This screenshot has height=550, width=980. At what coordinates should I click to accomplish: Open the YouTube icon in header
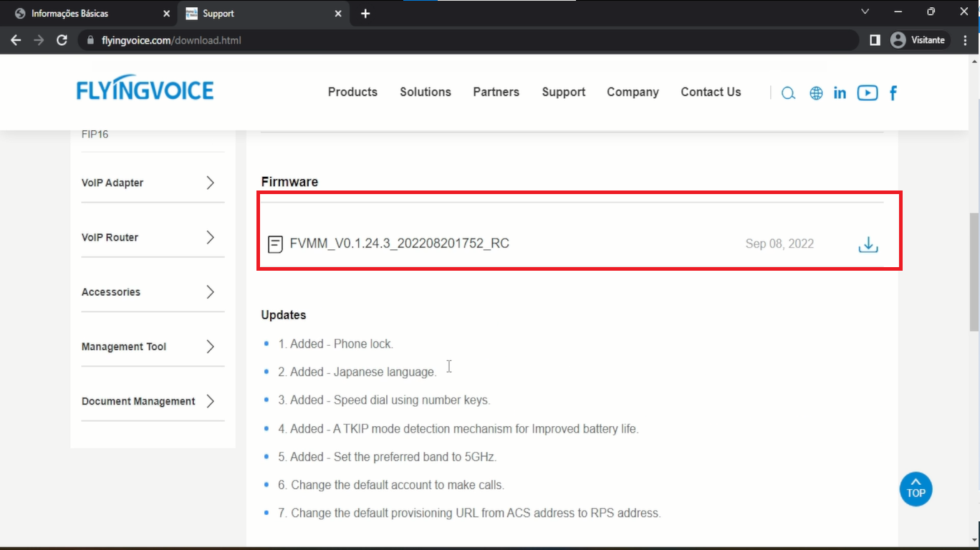click(867, 93)
